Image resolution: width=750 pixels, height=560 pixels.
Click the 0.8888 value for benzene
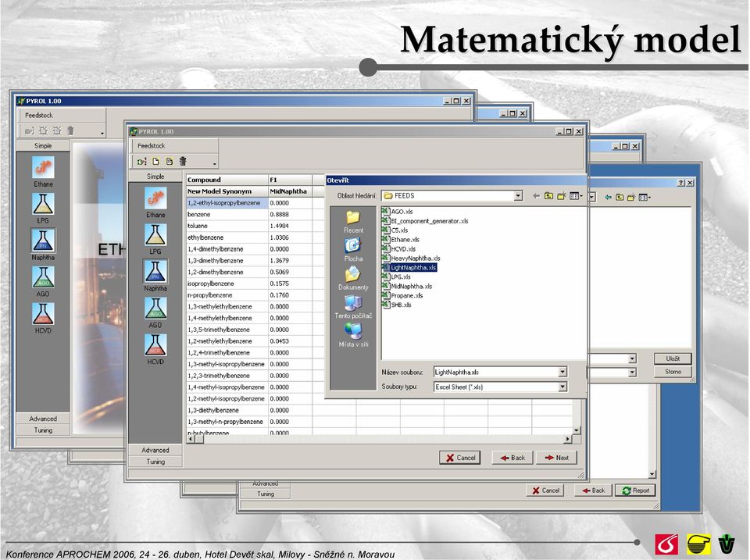click(x=290, y=214)
